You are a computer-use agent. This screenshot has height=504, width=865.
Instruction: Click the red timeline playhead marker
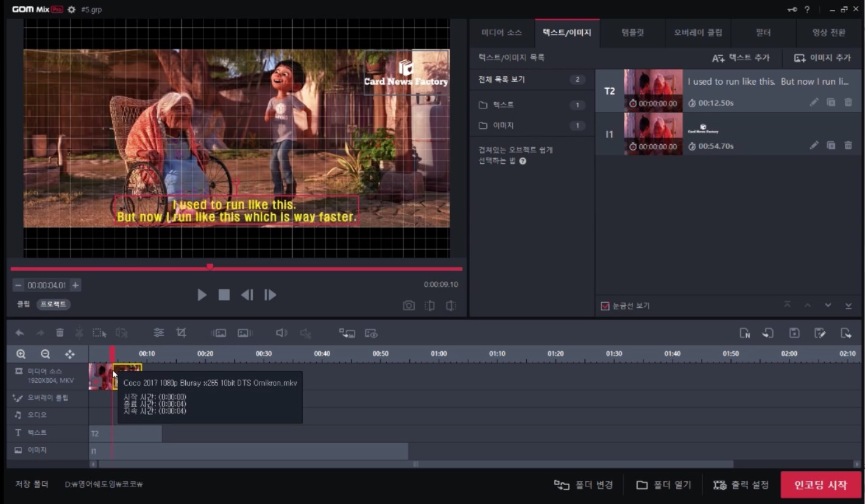coord(112,353)
